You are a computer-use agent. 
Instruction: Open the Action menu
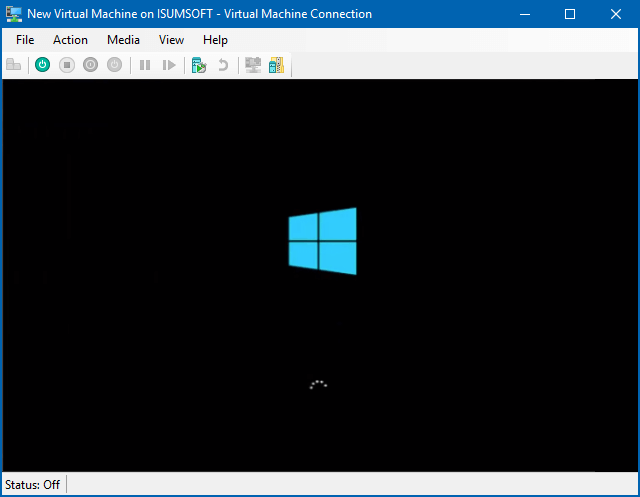tap(70, 40)
